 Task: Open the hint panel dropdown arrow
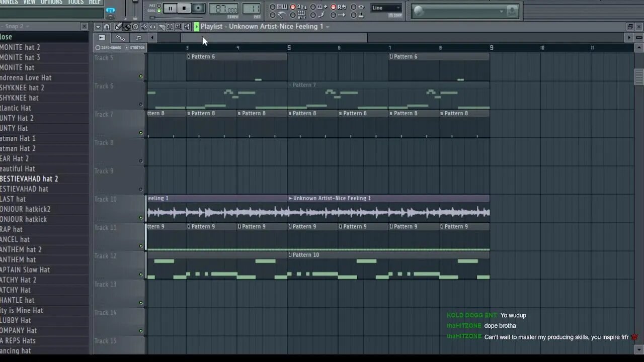pyautogui.click(x=501, y=11)
